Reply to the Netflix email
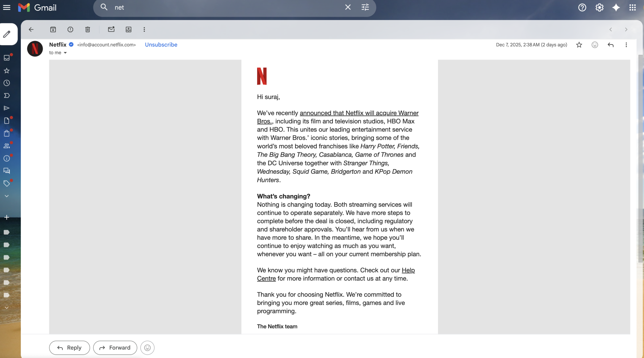Viewport: 644px width, 358px height. [x=69, y=347]
